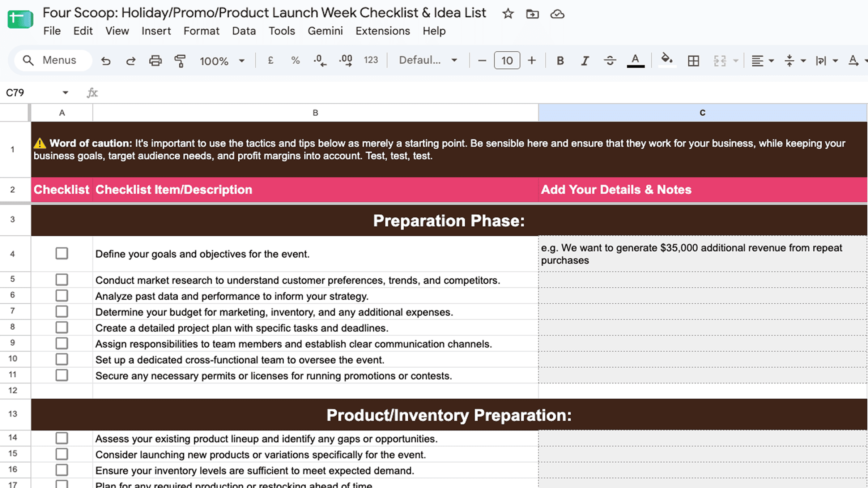
Task: Star this spreadsheet document
Action: (508, 14)
